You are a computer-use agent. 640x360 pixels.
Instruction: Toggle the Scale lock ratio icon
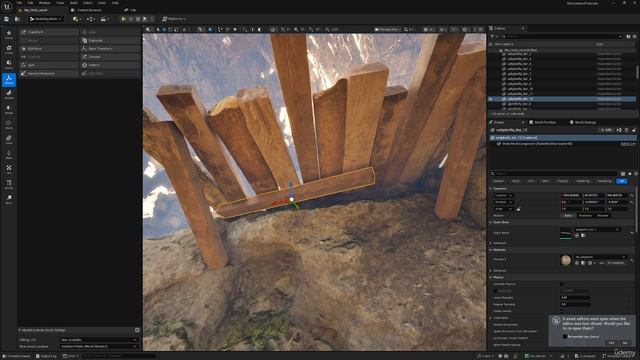[x=518, y=209]
